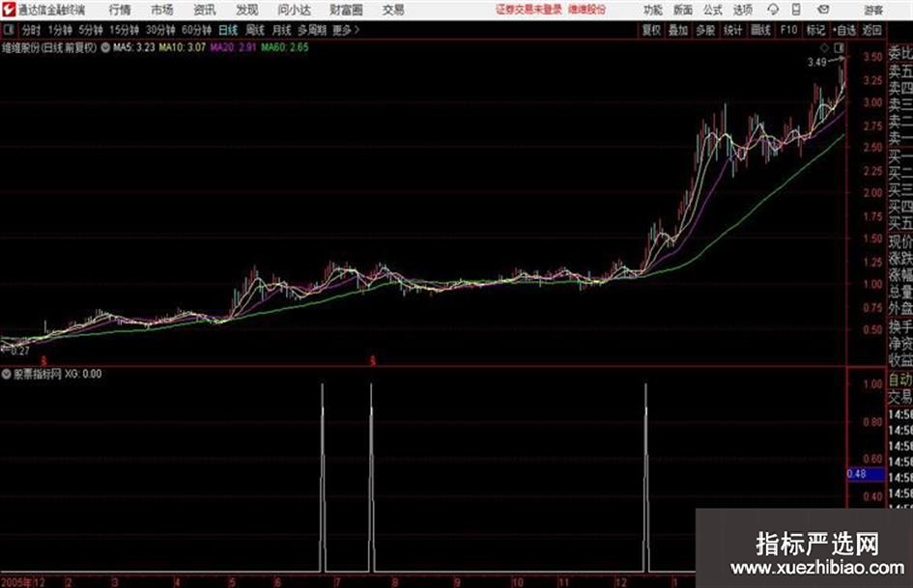The image size is (913, 588).
Task: Open the 公式 menu
Action: [x=713, y=10]
